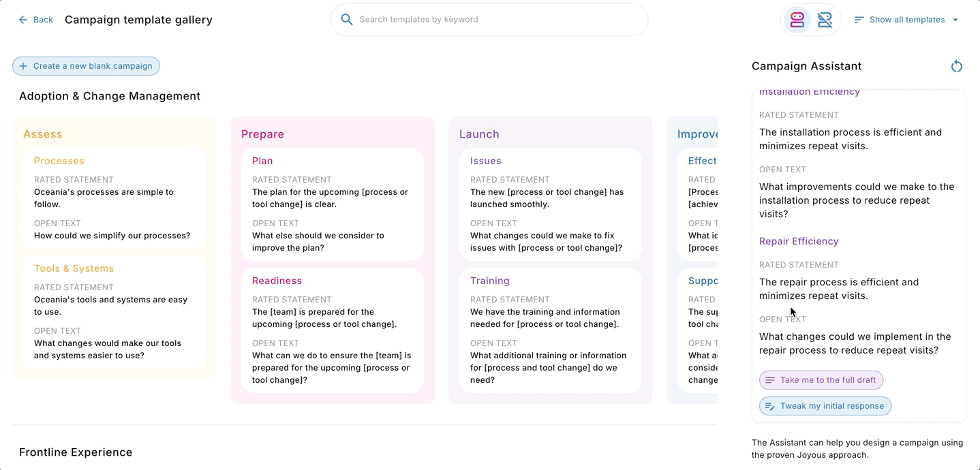Viewport: 980px width, 470px height.
Task: Click "The installation process is efficient..." statement
Action: click(851, 139)
